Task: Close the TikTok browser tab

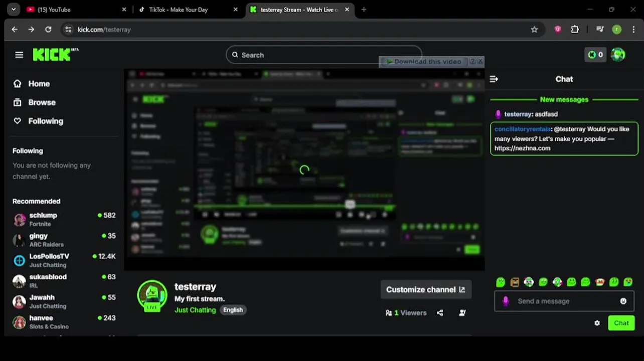Action: (x=236, y=10)
